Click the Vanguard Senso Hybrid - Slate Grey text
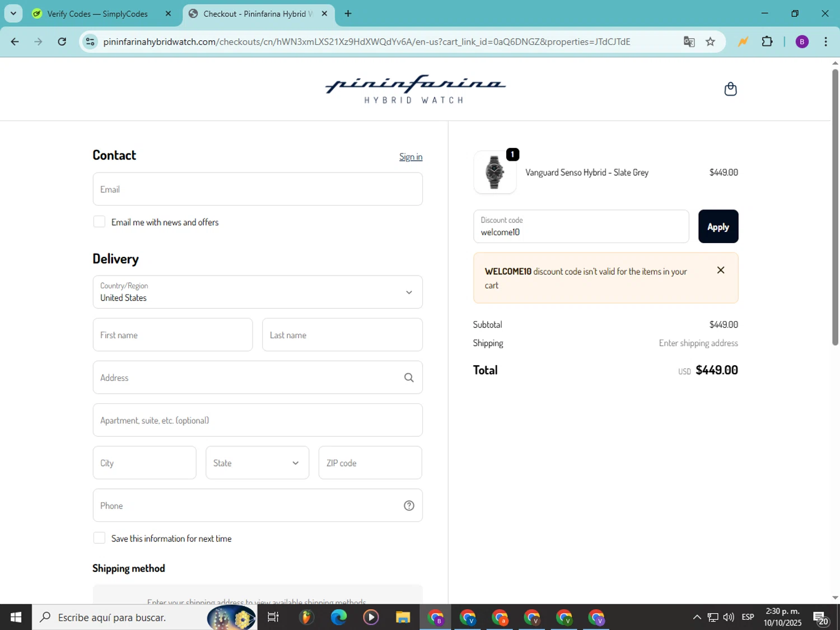 [x=587, y=172]
